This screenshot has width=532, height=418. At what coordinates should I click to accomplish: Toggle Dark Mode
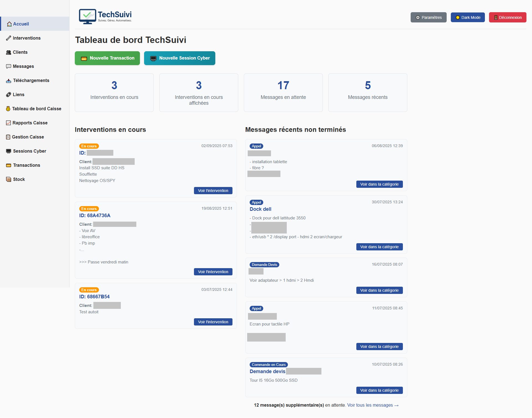[x=468, y=17]
